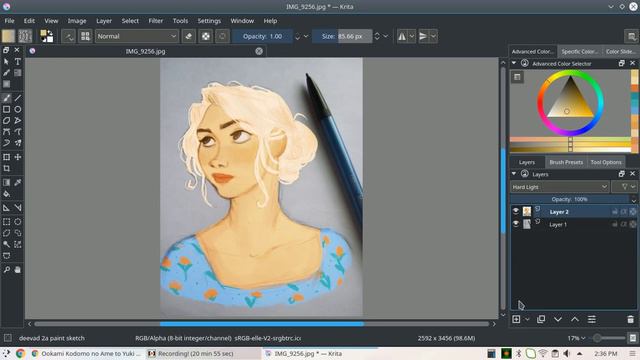Select the Bezier Curve tool
This screenshot has width=640, height=360.
coord(7,132)
